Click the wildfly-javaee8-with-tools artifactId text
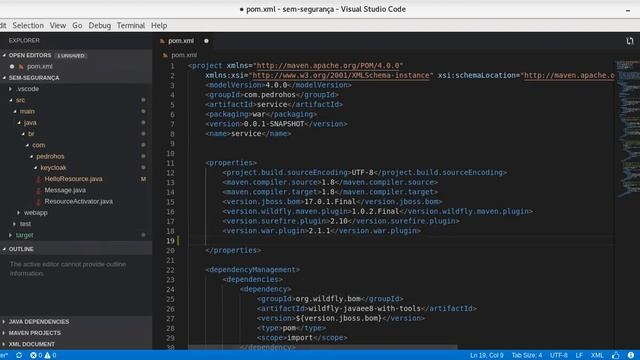Image resolution: width=640 pixels, height=360 pixels. coord(364,309)
